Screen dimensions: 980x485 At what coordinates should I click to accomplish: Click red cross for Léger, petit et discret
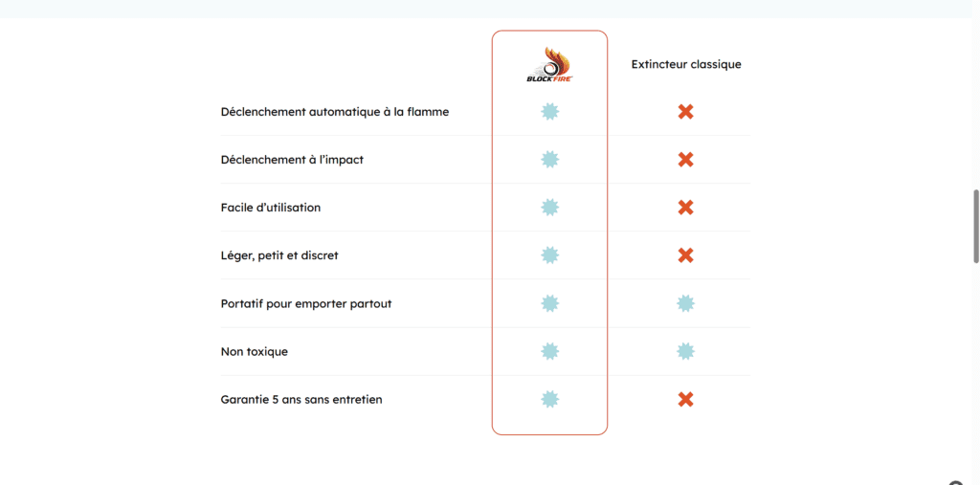(685, 255)
